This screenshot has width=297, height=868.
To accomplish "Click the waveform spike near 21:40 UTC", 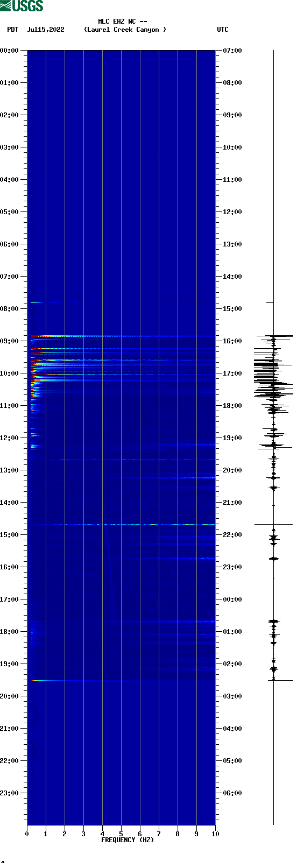I will [x=273, y=524].
